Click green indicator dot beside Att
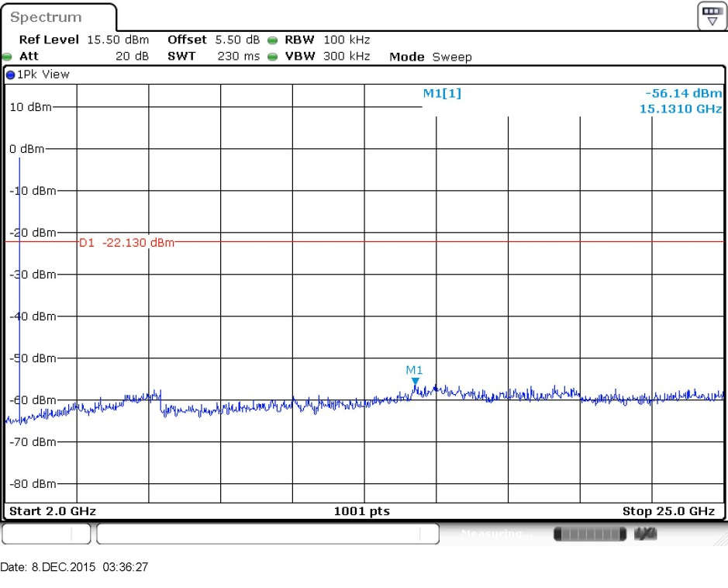 point(7,57)
